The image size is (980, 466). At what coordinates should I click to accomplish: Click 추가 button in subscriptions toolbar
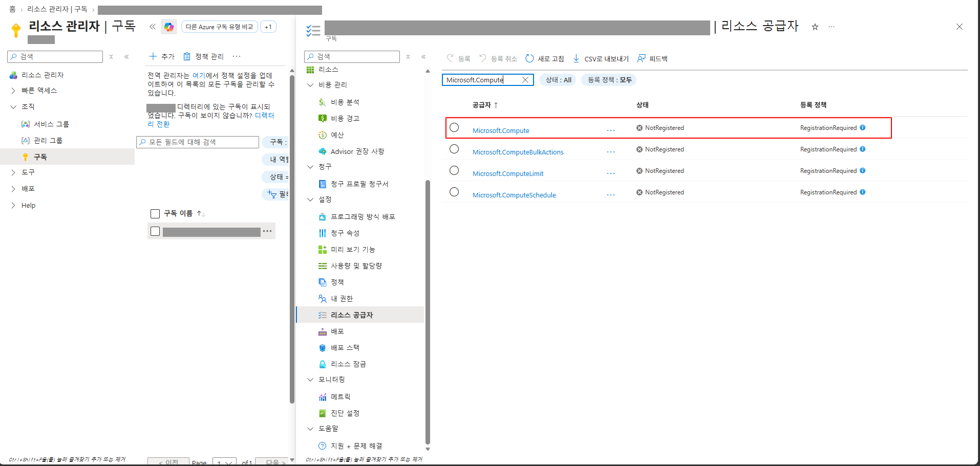[162, 56]
